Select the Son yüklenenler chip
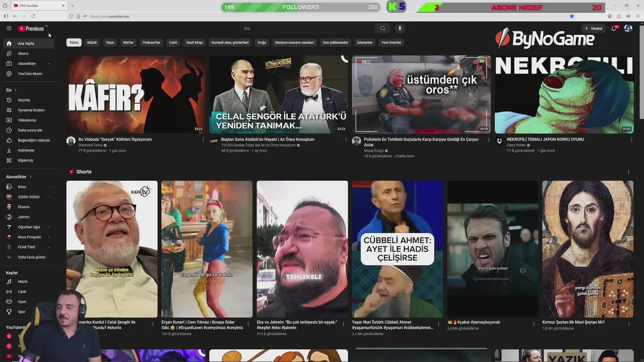 pos(336,43)
